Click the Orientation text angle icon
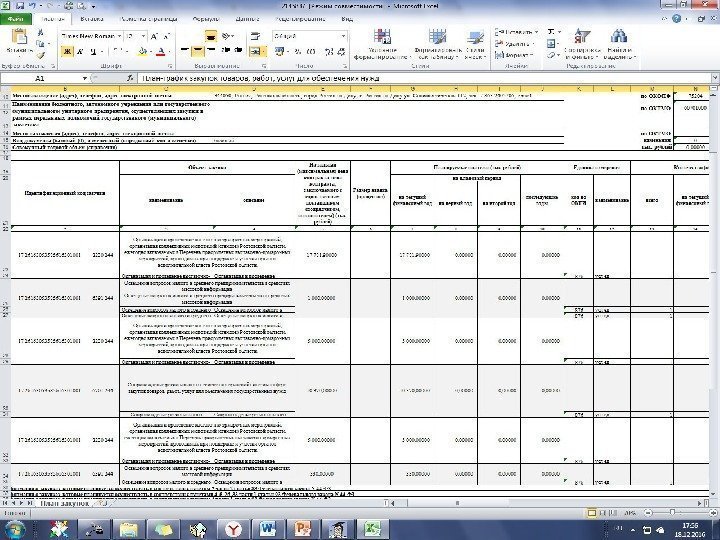The image size is (720, 540). point(226,36)
